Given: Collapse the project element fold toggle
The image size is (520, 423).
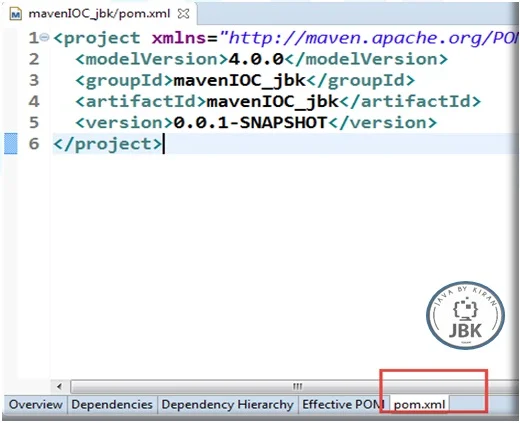Looking at the screenshot, I should [45, 37].
